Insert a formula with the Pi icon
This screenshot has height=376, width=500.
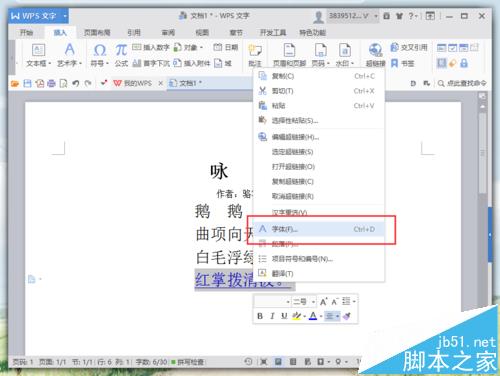pos(121,50)
